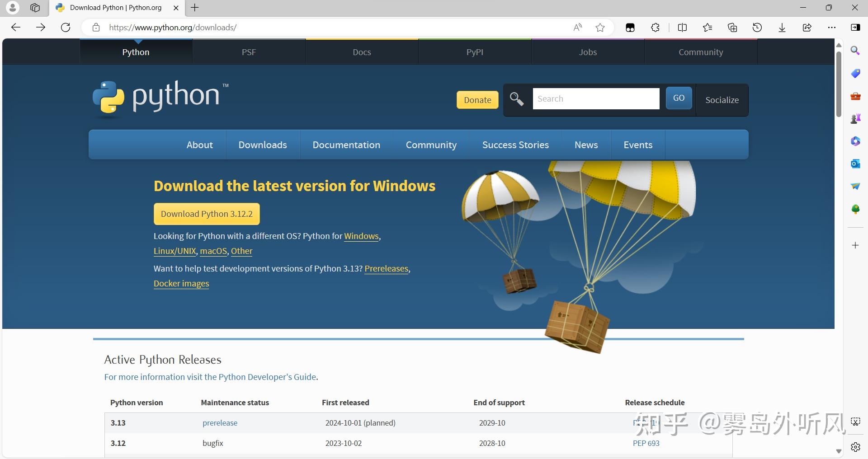Open the split screen view icon
This screenshot has width=868, height=459.
(x=682, y=28)
